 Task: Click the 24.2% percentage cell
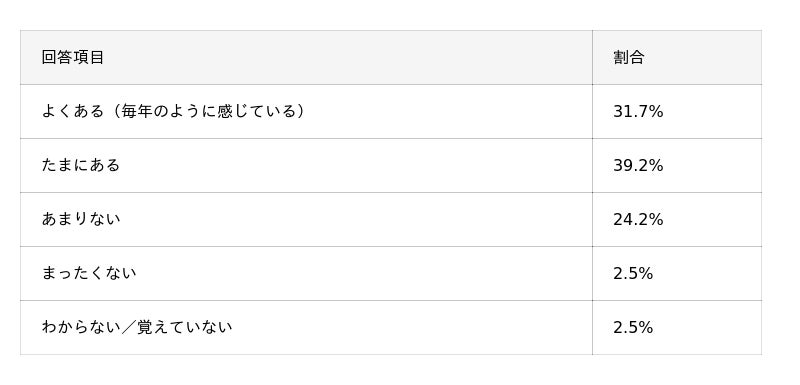click(638, 219)
